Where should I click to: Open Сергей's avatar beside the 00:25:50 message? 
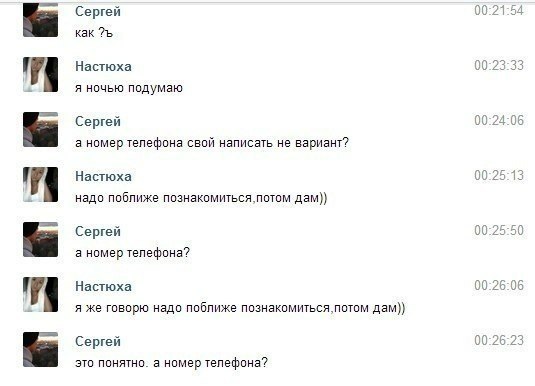40,239
